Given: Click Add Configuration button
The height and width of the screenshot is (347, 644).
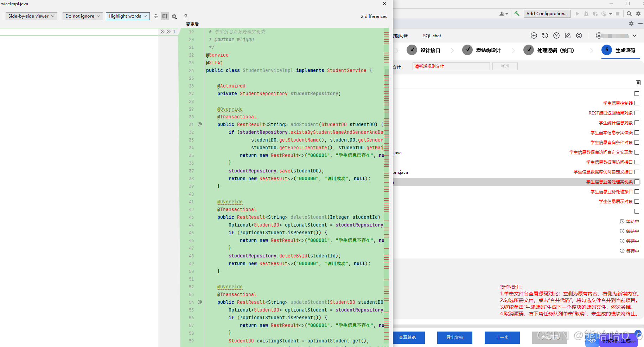Looking at the screenshot, I should [x=547, y=14].
